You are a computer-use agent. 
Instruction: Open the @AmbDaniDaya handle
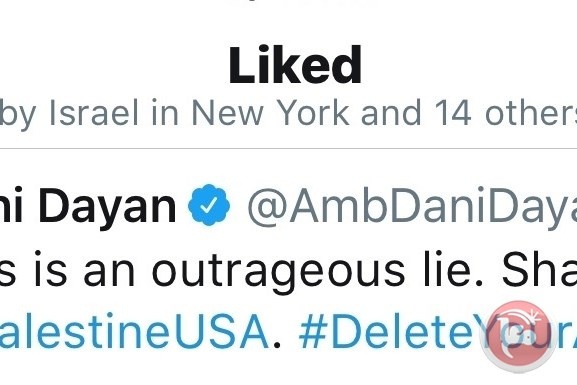pyautogui.click(x=412, y=206)
